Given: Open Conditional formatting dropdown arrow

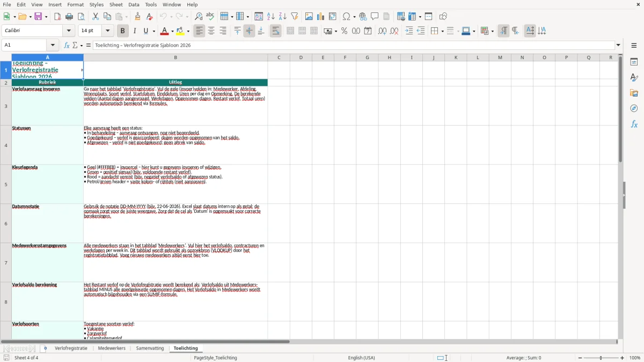Looking at the screenshot, I should [492, 31].
